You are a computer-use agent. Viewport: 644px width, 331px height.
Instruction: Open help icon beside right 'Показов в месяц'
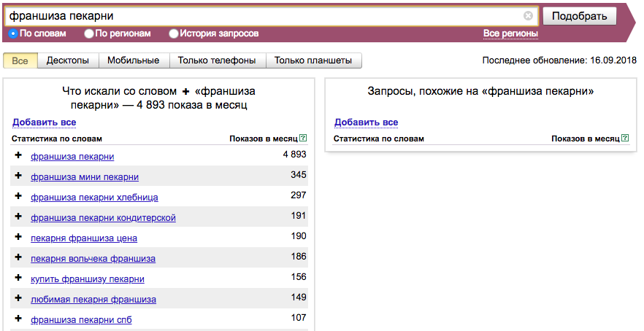click(x=625, y=139)
